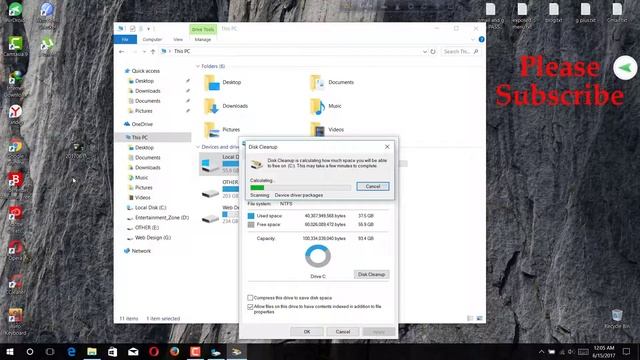The image size is (640, 360).
Task: Open Task View on taskbar
Action: (x=50, y=351)
